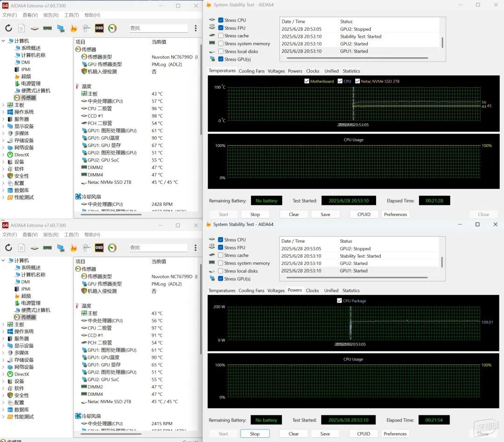The width and height of the screenshot is (504, 442).
Task: Select 超频 in upper AIDA64 Extreme tree
Action: (x=26, y=77)
